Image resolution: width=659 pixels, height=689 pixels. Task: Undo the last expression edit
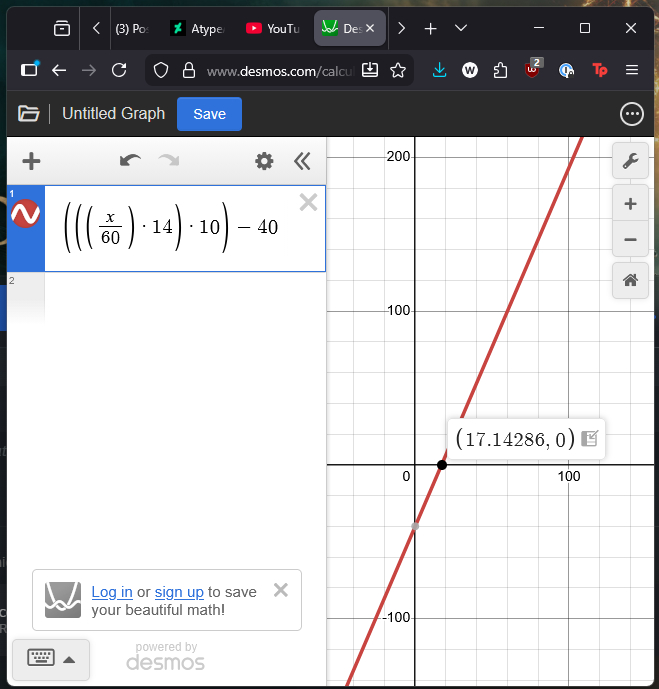pyautogui.click(x=130, y=161)
